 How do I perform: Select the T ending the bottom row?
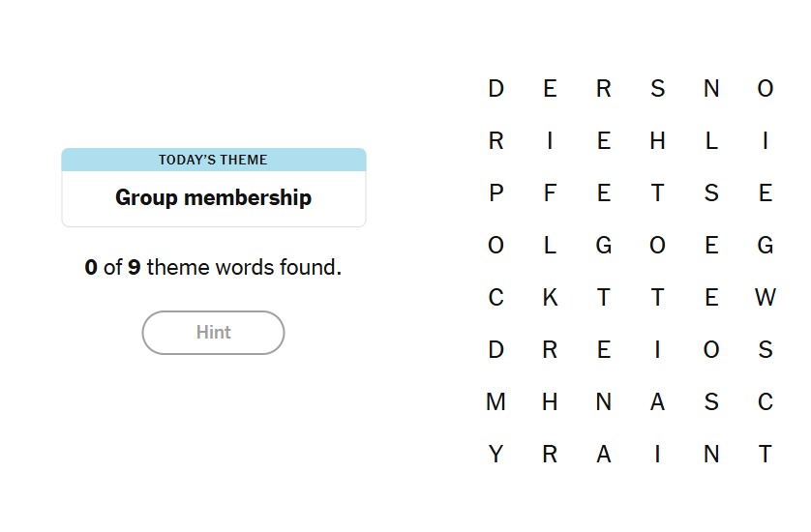(x=766, y=455)
